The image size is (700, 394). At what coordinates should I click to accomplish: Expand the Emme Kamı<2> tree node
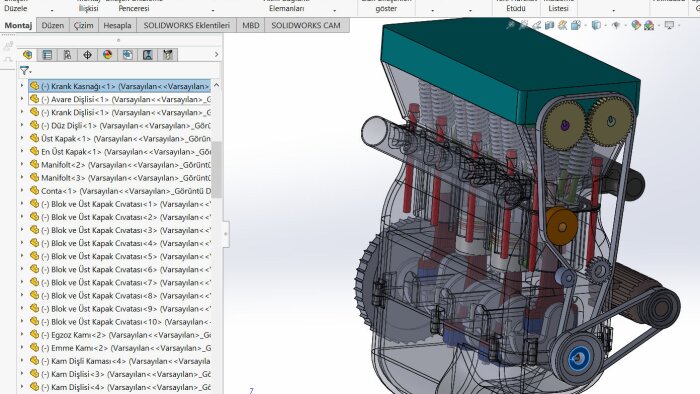click(x=22, y=348)
